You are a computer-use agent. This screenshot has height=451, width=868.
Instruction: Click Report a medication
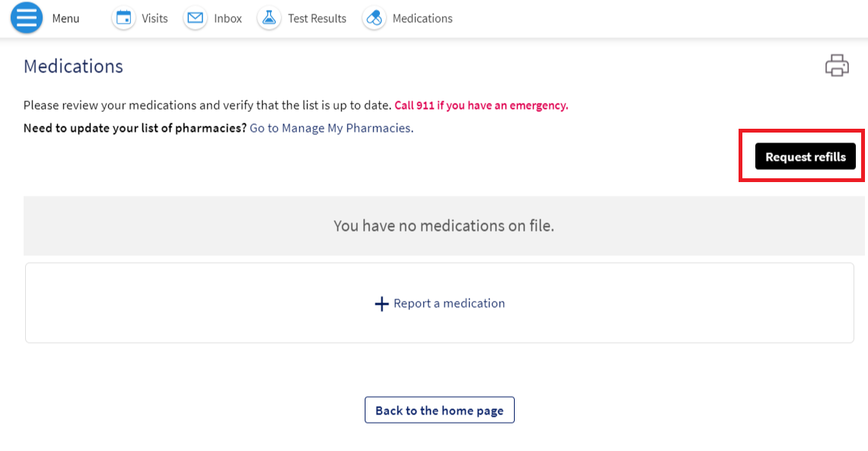tap(448, 303)
